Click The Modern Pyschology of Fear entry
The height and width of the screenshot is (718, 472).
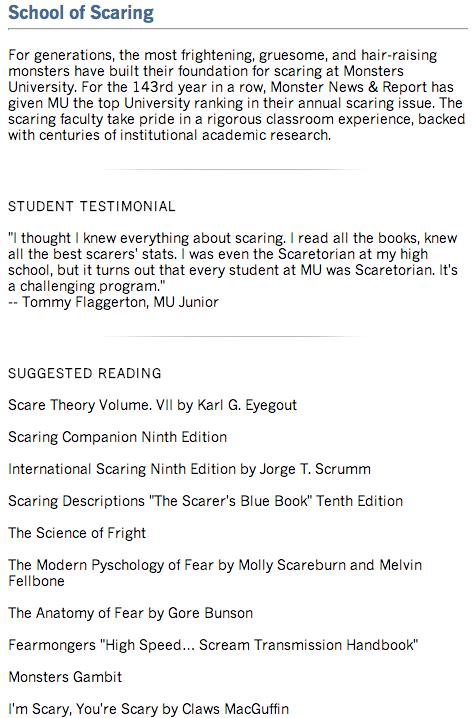click(215, 573)
